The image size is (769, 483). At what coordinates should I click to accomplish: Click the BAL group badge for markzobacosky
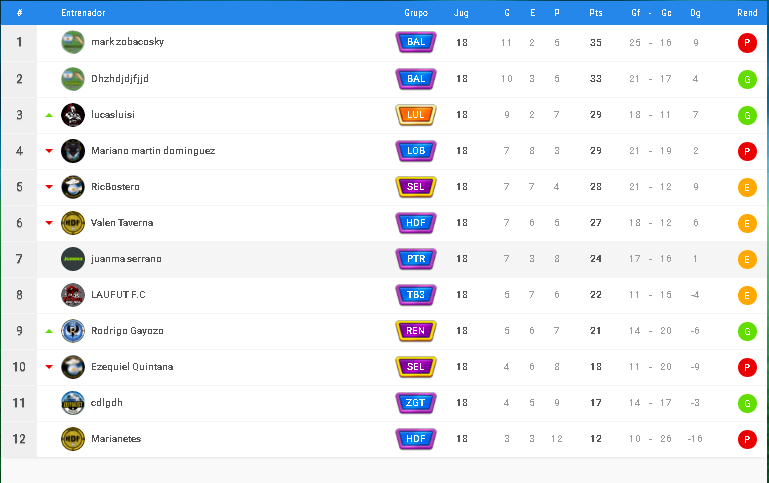(x=416, y=42)
